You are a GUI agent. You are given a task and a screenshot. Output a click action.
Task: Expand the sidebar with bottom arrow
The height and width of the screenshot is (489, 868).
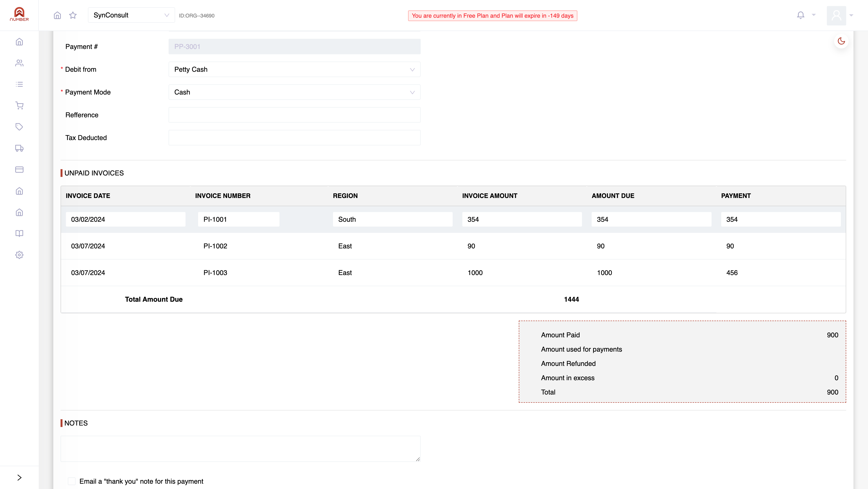[19, 478]
